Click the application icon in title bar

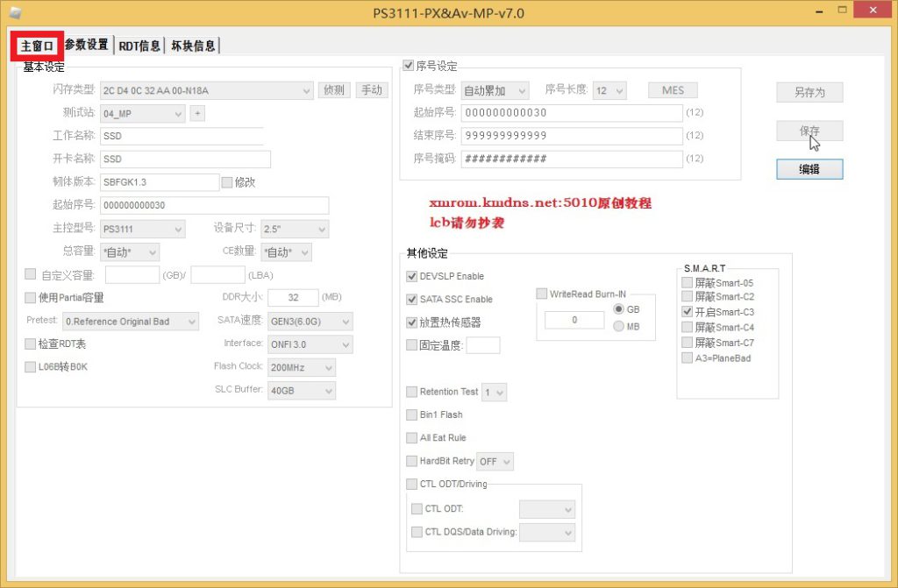[x=14, y=11]
